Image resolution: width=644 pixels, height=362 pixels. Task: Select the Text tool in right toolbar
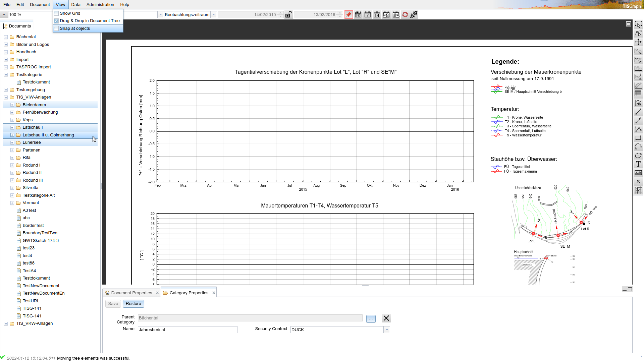[x=638, y=164]
